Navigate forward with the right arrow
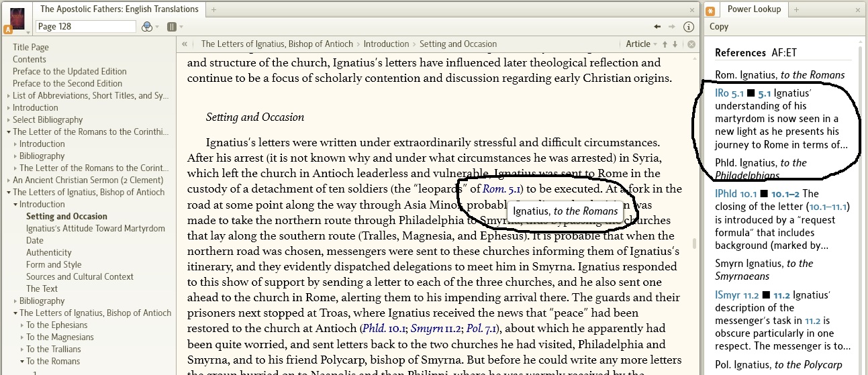868x375 pixels. (x=672, y=27)
